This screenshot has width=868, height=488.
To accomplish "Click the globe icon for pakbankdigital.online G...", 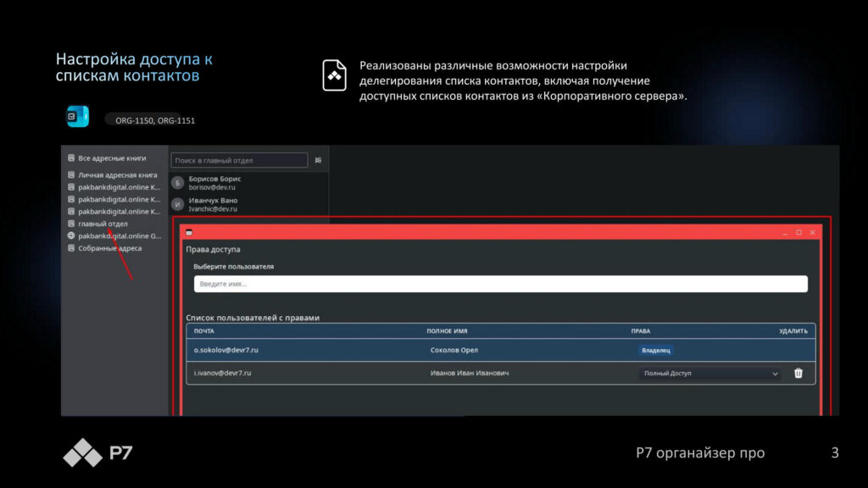I will pyautogui.click(x=71, y=236).
